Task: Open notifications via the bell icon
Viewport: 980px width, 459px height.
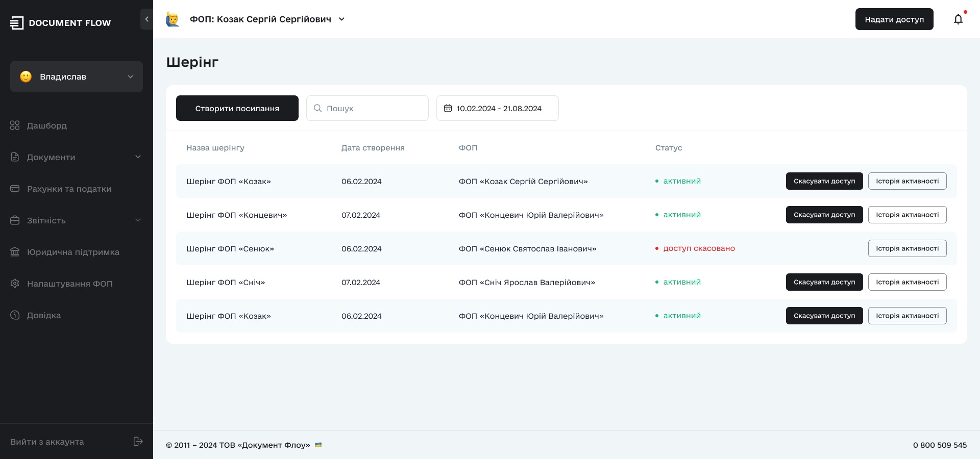Action: (959, 19)
